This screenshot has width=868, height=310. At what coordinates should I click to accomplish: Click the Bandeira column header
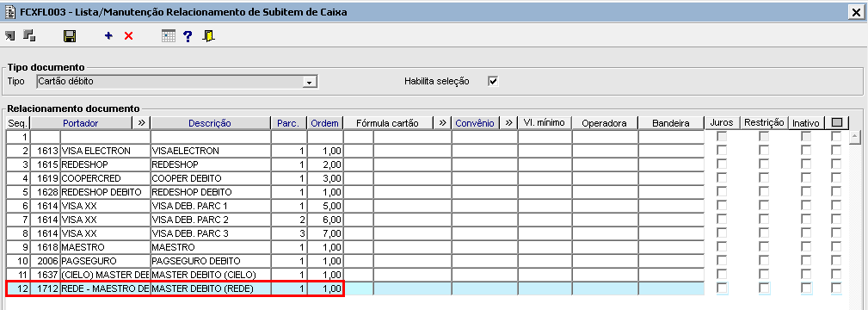coord(670,122)
